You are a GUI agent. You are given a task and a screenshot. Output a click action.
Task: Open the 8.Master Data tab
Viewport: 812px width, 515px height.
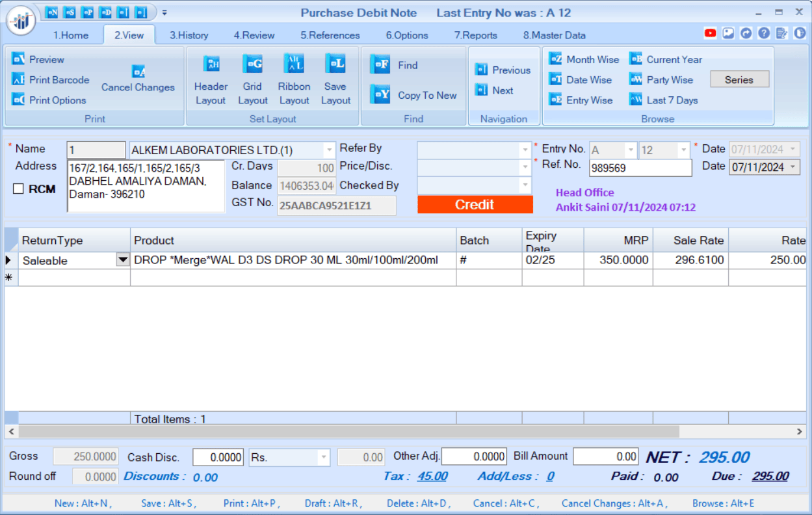(555, 35)
